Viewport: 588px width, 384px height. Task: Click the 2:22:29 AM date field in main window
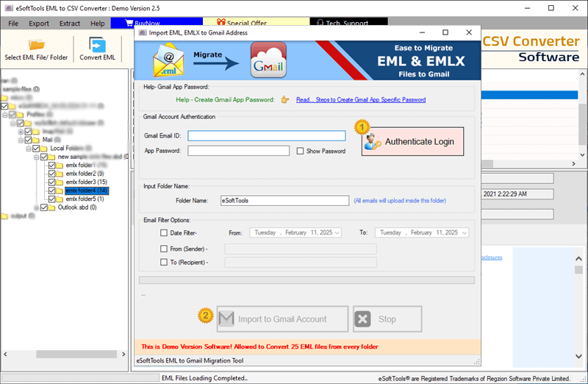pyautogui.click(x=517, y=194)
